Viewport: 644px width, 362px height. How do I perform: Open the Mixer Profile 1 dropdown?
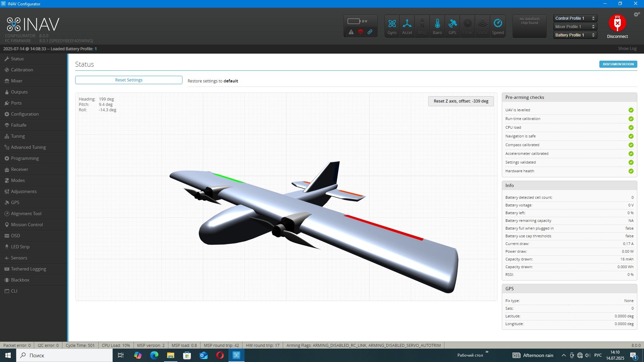575,27
